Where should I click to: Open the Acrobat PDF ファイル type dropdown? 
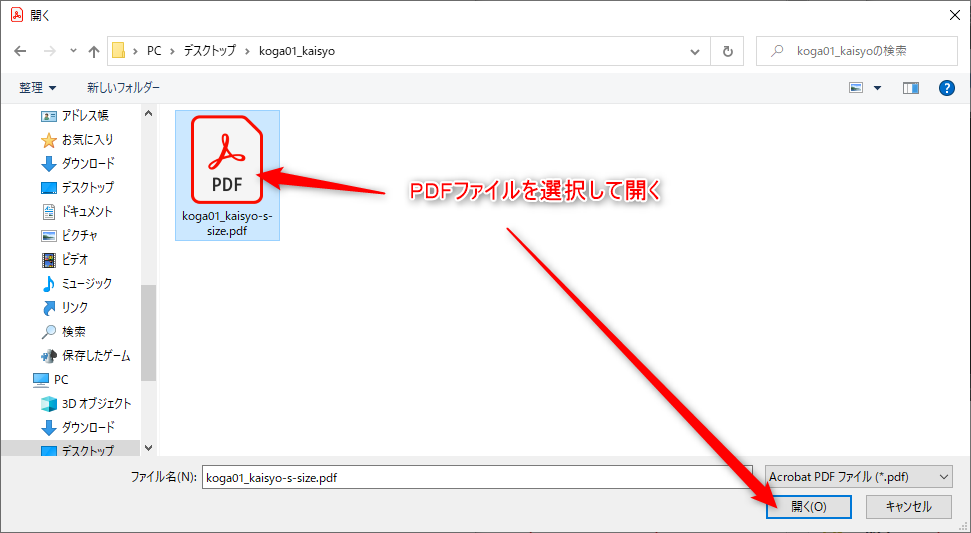tap(859, 477)
